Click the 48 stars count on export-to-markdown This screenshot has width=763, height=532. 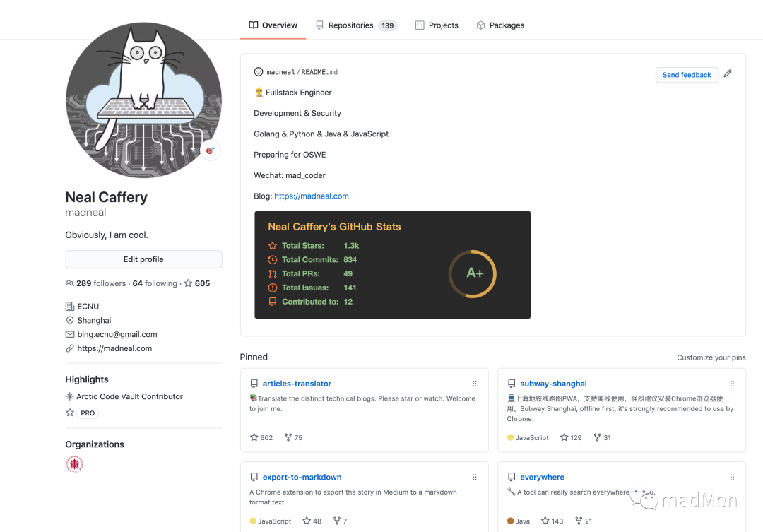312,521
